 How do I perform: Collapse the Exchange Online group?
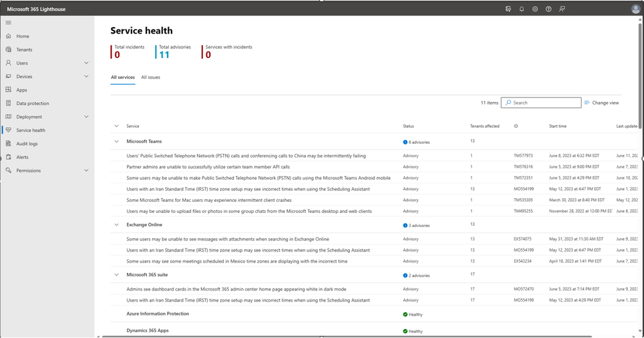(x=116, y=225)
